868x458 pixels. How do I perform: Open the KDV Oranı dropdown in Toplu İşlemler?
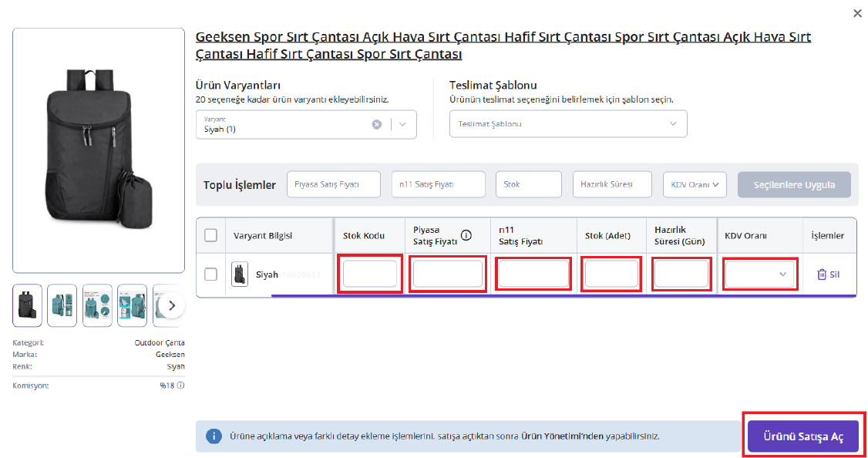(695, 185)
